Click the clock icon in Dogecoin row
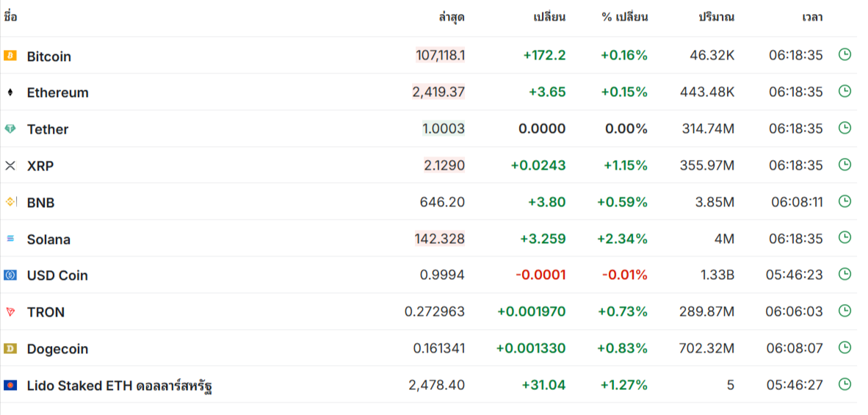 coord(845,347)
